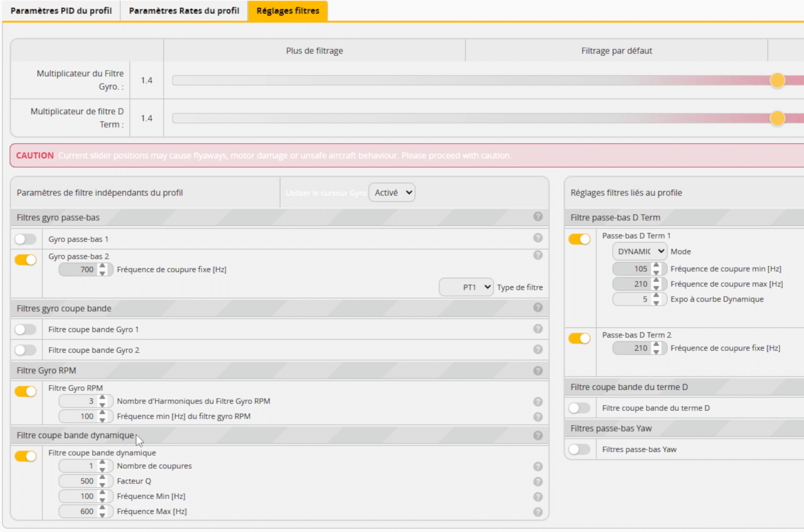Click help icon beside Facteur Q

pyautogui.click(x=538, y=482)
